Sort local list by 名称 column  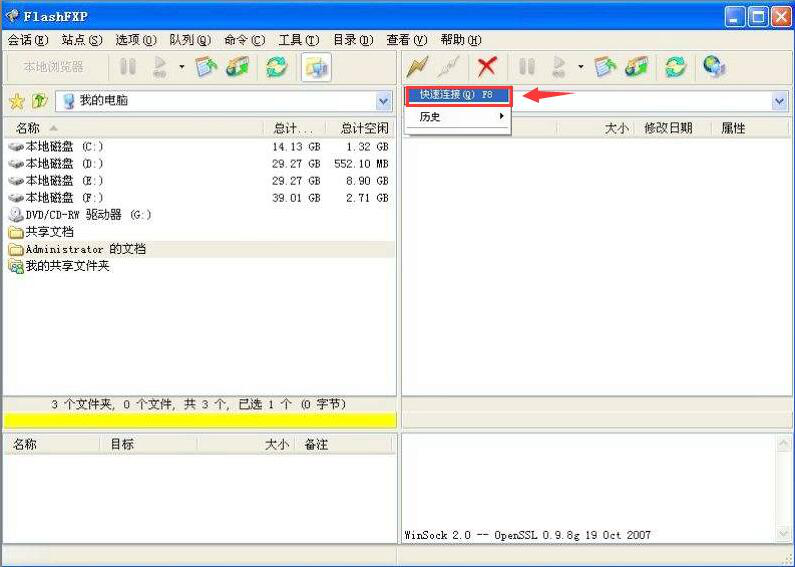point(133,128)
